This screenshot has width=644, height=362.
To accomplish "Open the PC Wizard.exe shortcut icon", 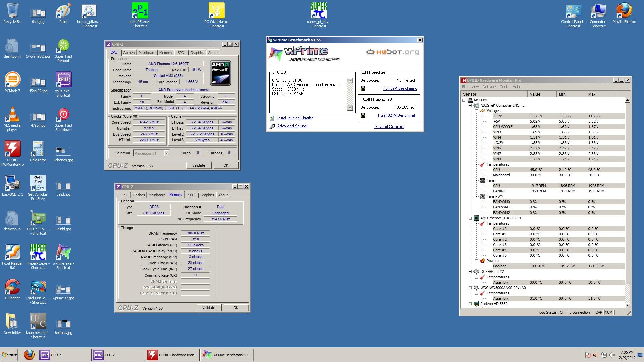I will click(216, 15).
